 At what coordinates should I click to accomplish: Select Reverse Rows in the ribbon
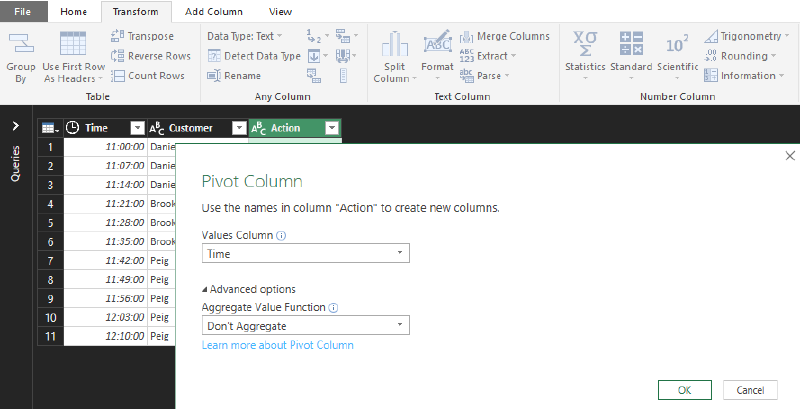[151, 56]
